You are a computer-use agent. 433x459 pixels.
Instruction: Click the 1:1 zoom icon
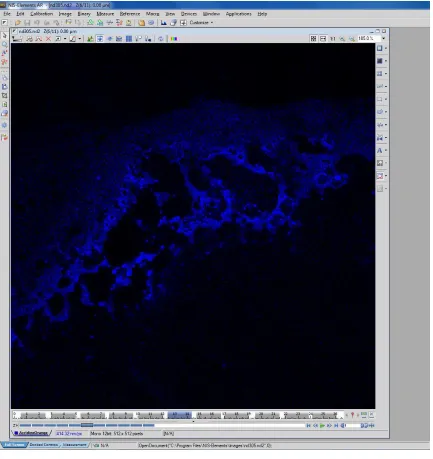pos(333,39)
